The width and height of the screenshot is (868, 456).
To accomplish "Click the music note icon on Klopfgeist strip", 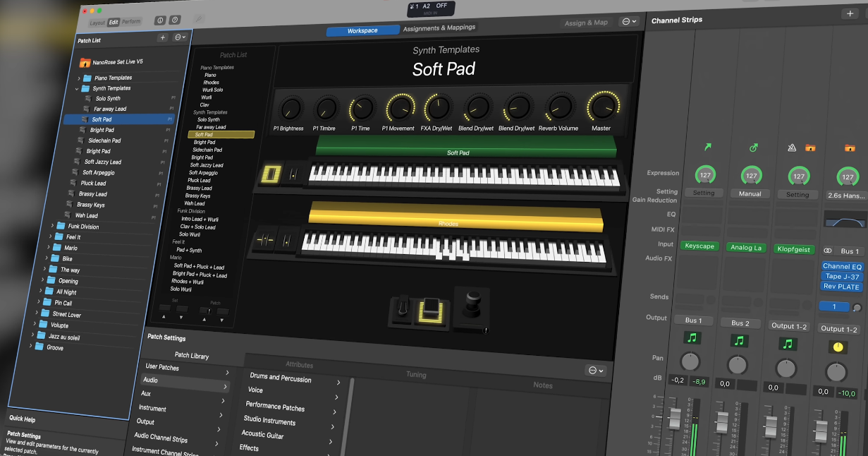I will pyautogui.click(x=788, y=344).
